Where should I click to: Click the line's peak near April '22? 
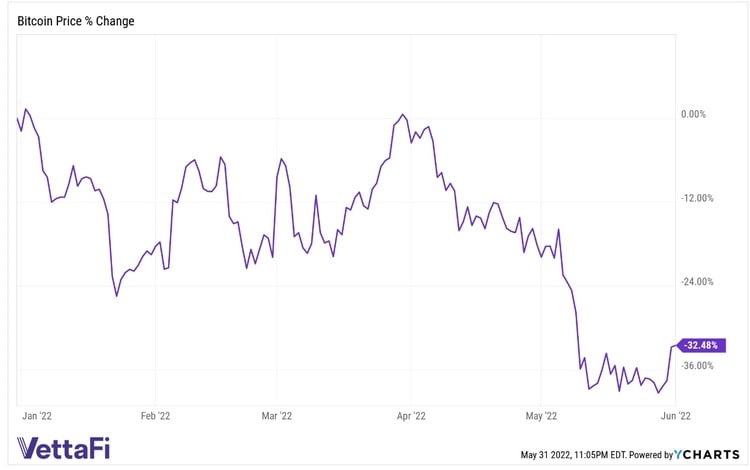click(402, 114)
